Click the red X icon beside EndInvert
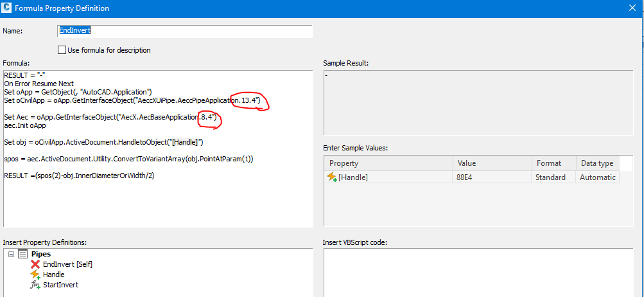This screenshot has width=644, height=297. 35,264
